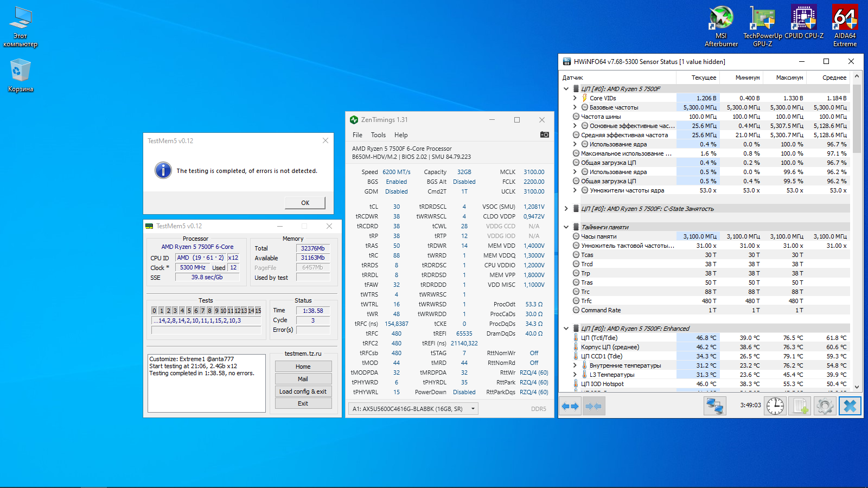
Task: Expand the Базовые частоты row
Action: click(575, 107)
